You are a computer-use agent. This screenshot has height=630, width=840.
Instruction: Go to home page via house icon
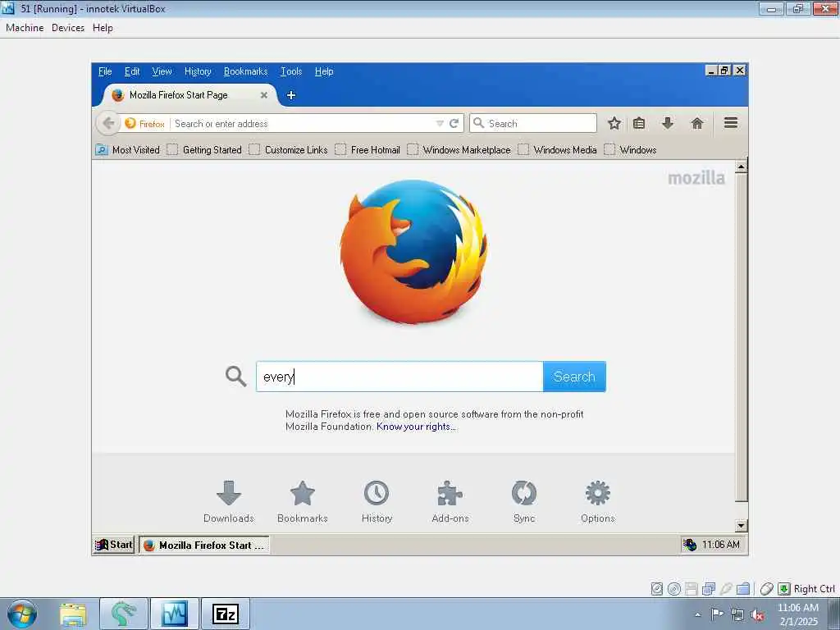(697, 124)
